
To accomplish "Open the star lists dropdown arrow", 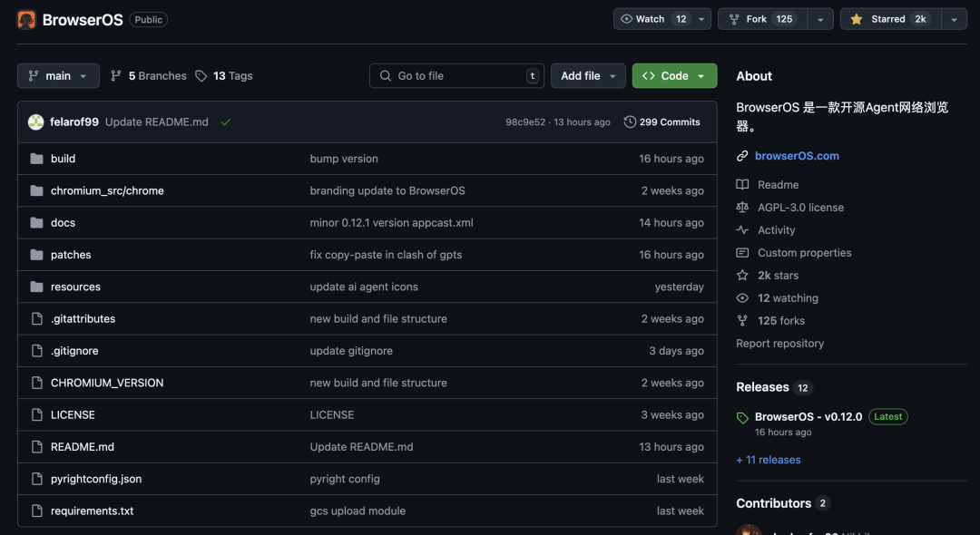I will pos(954,19).
